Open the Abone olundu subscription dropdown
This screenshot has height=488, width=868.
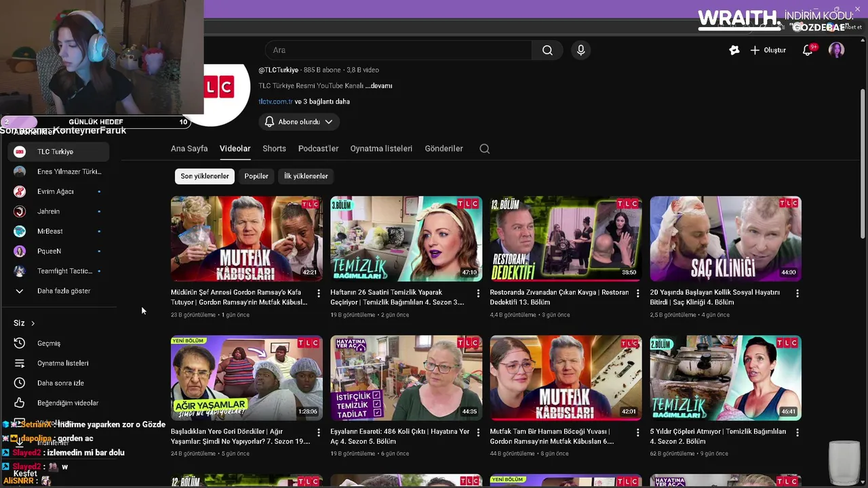[x=299, y=122]
